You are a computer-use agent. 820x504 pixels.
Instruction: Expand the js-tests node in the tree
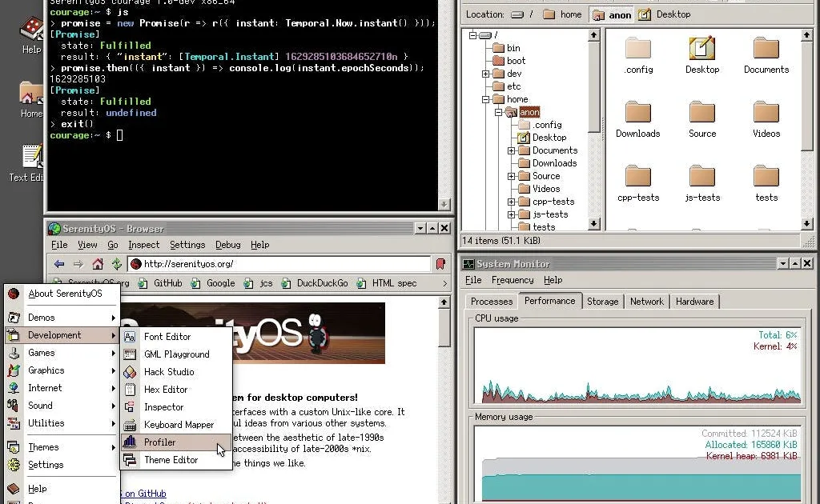(x=511, y=214)
